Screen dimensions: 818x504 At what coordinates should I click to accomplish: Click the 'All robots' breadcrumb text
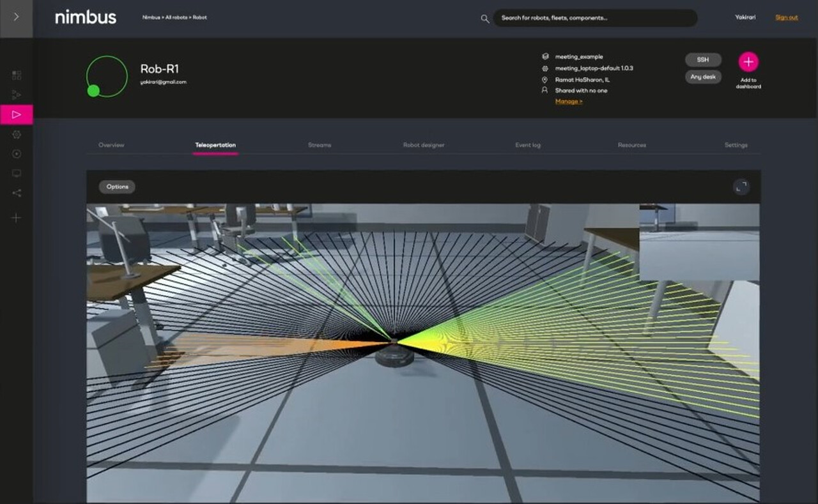[176, 18]
